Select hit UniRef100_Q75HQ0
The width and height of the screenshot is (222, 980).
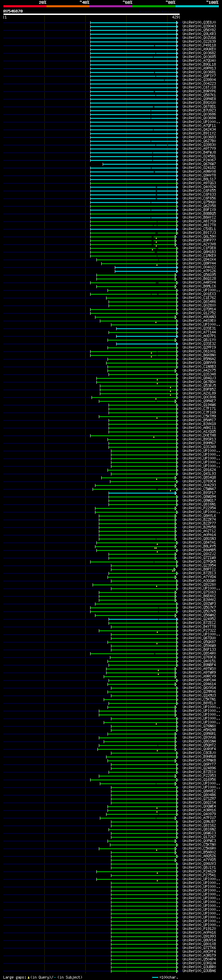coord(199,202)
